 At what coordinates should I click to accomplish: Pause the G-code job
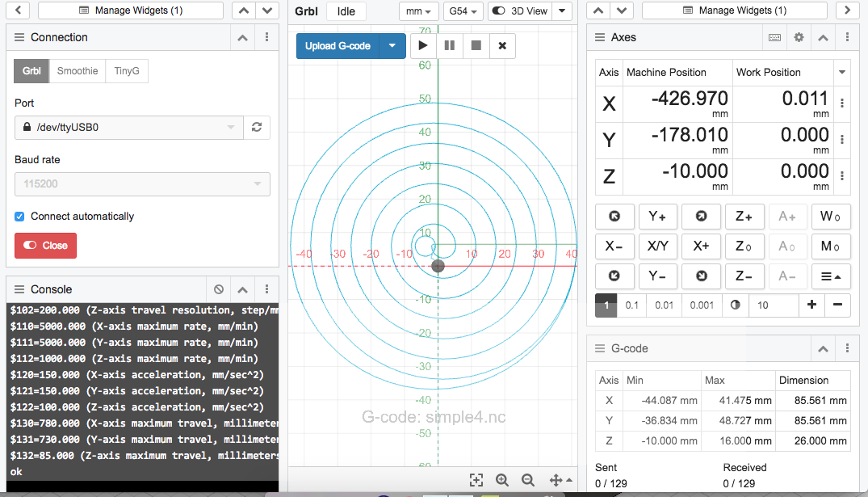point(449,46)
